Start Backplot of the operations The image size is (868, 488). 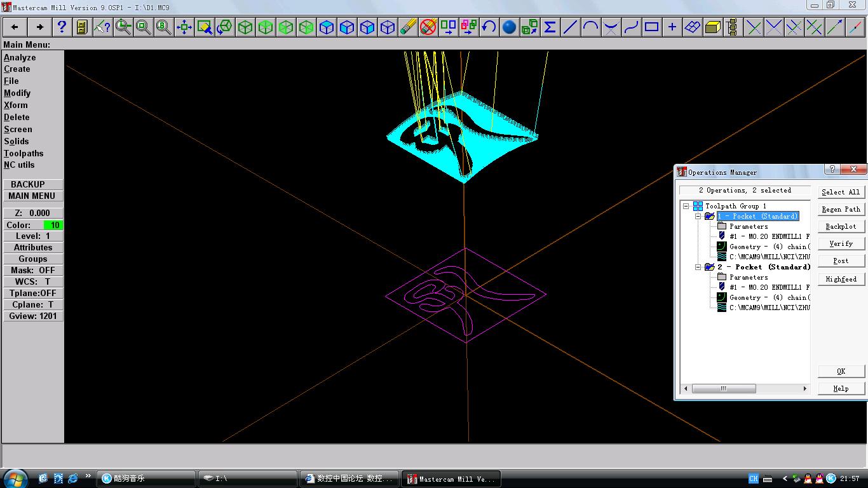click(841, 226)
